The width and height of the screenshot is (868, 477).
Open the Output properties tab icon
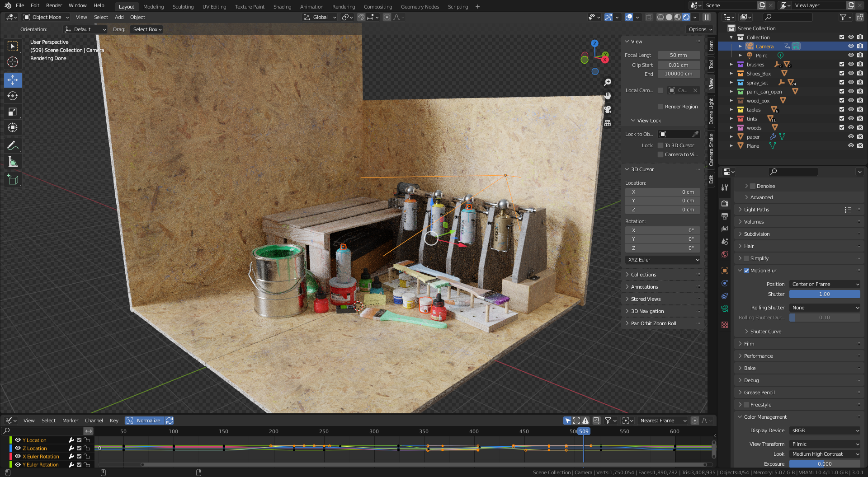coord(725,216)
